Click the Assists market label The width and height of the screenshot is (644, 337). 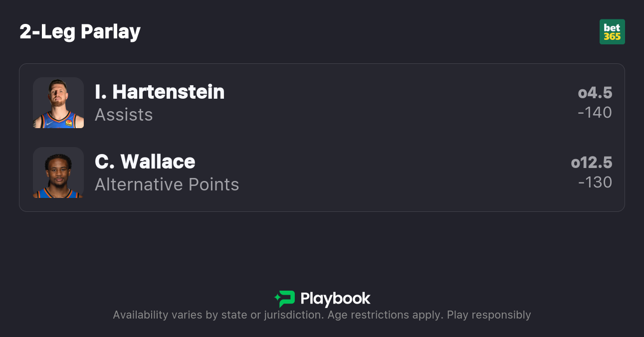pyautogui.click(x=124, y=115)
